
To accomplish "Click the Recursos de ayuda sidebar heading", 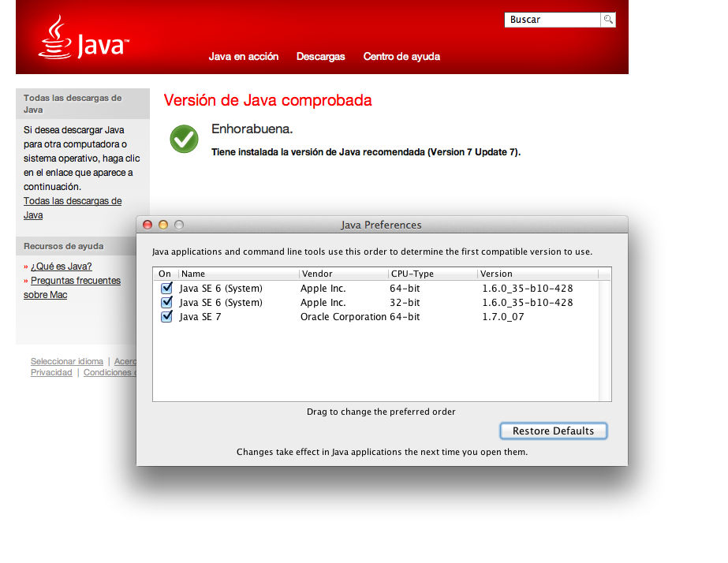I will [64, 246].
